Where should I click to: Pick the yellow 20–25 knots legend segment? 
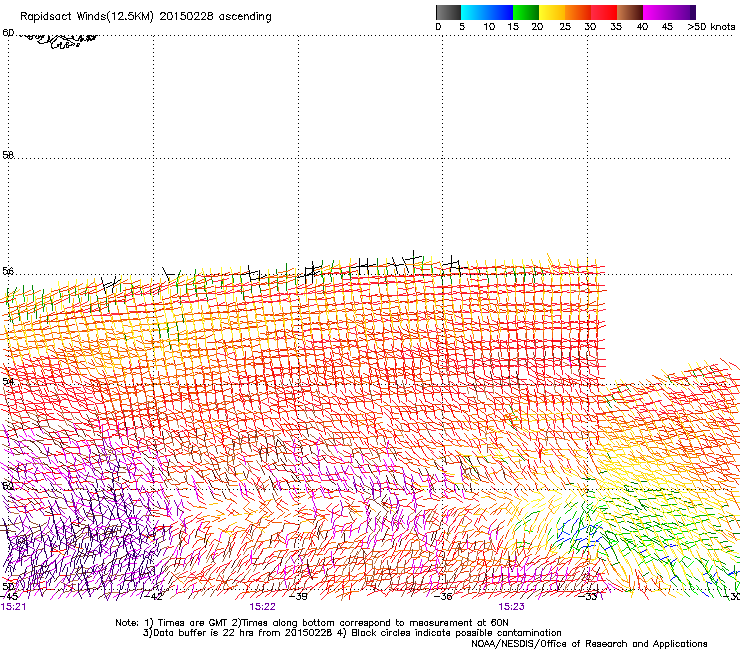pos(551,12)
